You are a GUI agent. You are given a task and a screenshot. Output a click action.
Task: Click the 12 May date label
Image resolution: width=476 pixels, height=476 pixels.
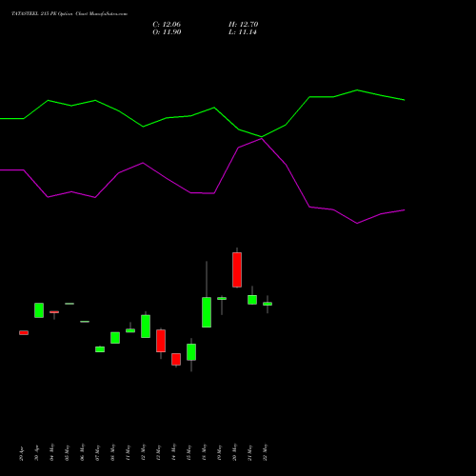pos(144,452)
